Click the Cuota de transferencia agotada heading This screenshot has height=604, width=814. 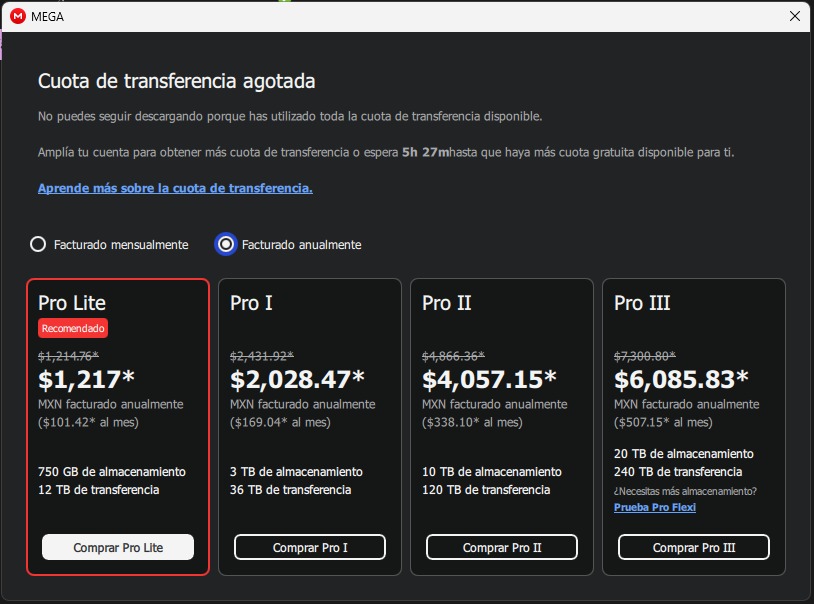pyautogui.click(x=177, y=81)
